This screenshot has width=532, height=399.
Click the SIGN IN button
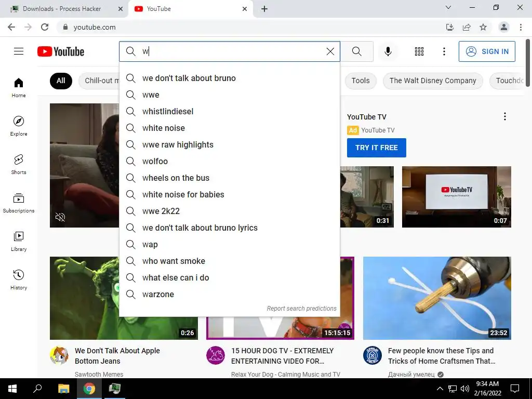point(487,51)
